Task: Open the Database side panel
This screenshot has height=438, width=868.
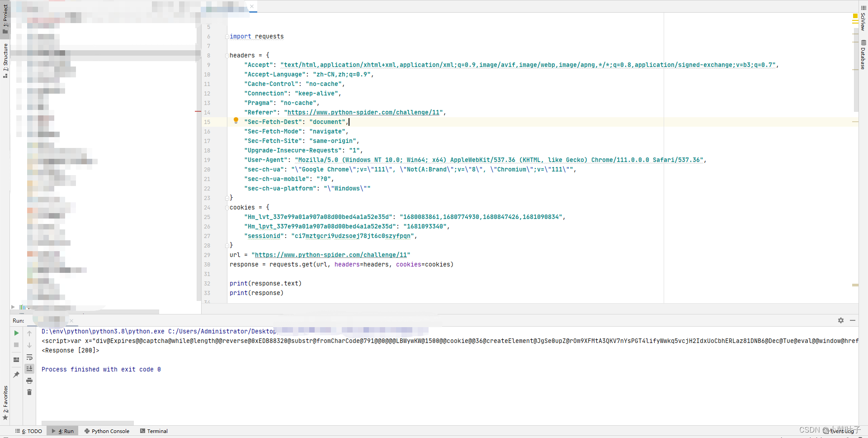Action: point(863,55)
